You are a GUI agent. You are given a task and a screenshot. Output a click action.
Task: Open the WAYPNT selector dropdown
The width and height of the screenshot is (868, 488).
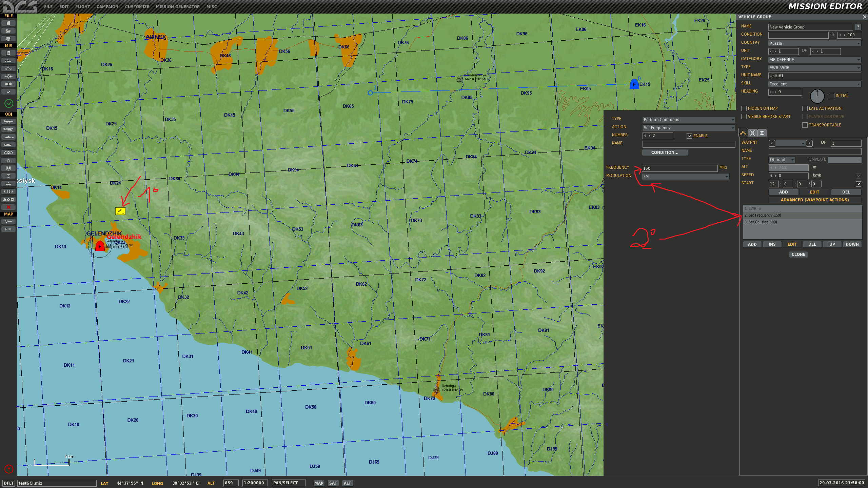(x=790, y=143)
